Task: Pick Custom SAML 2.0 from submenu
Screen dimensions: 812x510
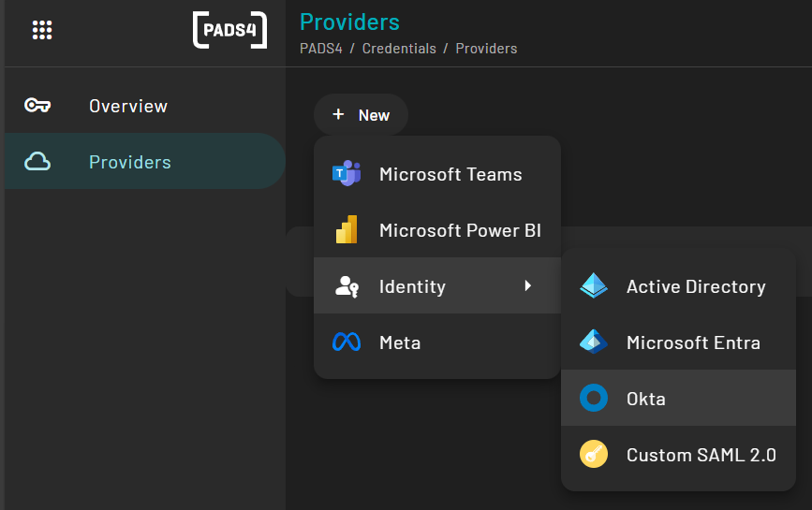Action: tap(678, 454)
